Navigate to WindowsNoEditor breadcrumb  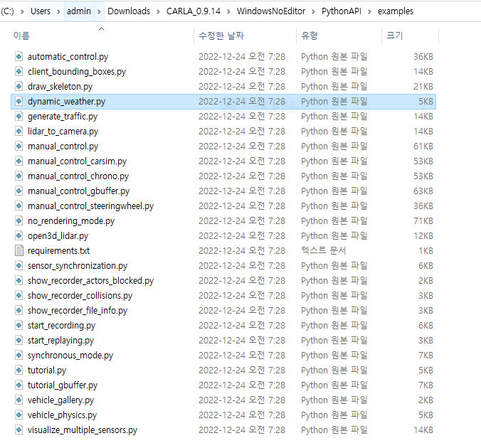coord(271,11)
